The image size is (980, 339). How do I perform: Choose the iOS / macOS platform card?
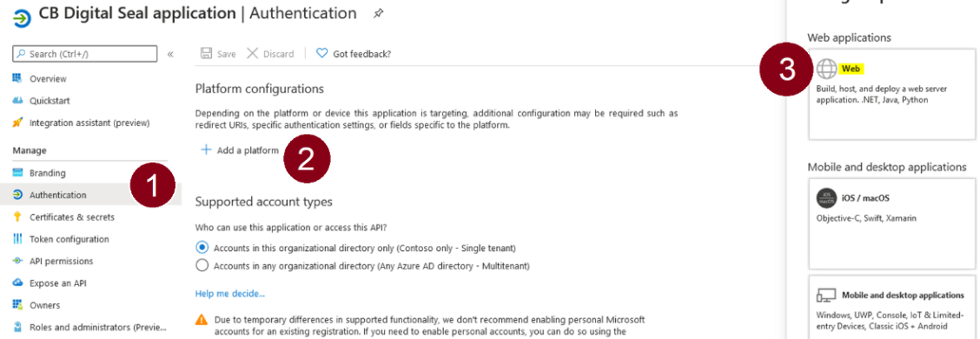[x=892, y=223]
